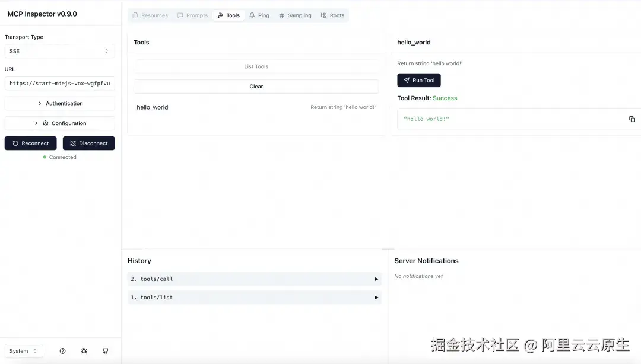Click the URL input field
This screenshot has height=364, width=641.
59,83
